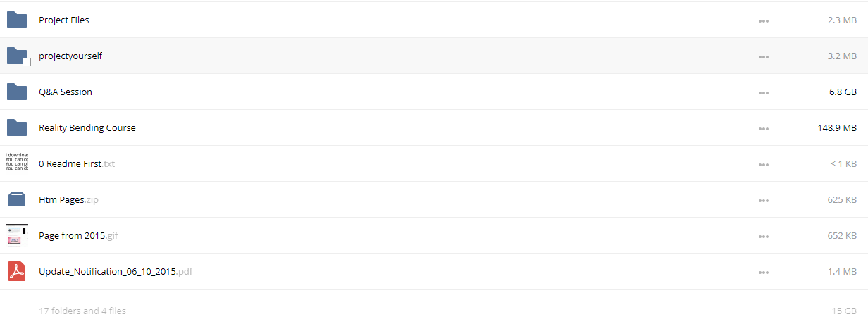Open the options menu for 0 Readme First.txt
Viewport: 868px width, 336px height.
coord(763,165)
